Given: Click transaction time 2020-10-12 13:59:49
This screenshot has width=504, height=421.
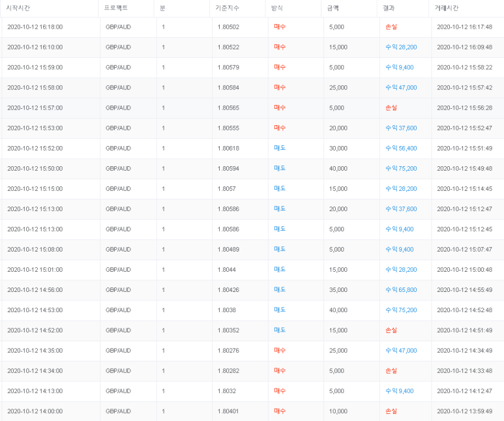Looking at the screenshot, I should [x=464, y=411].
